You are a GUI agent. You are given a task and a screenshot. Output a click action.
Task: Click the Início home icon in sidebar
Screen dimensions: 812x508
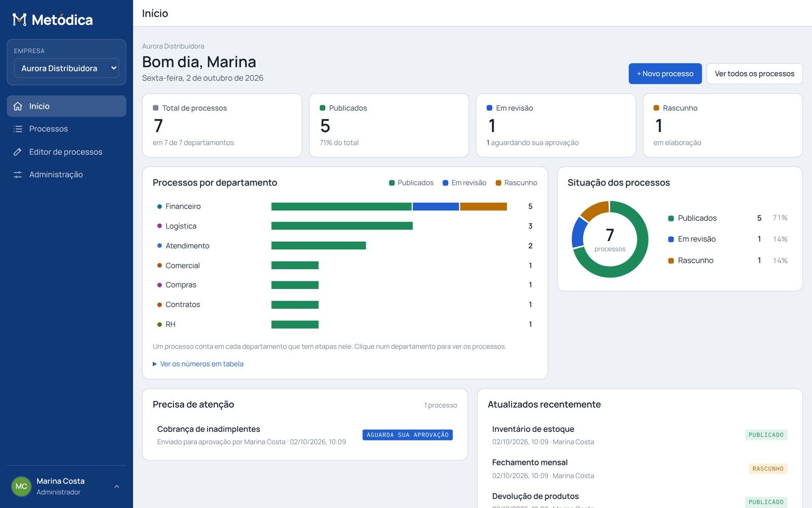[18, 106]
